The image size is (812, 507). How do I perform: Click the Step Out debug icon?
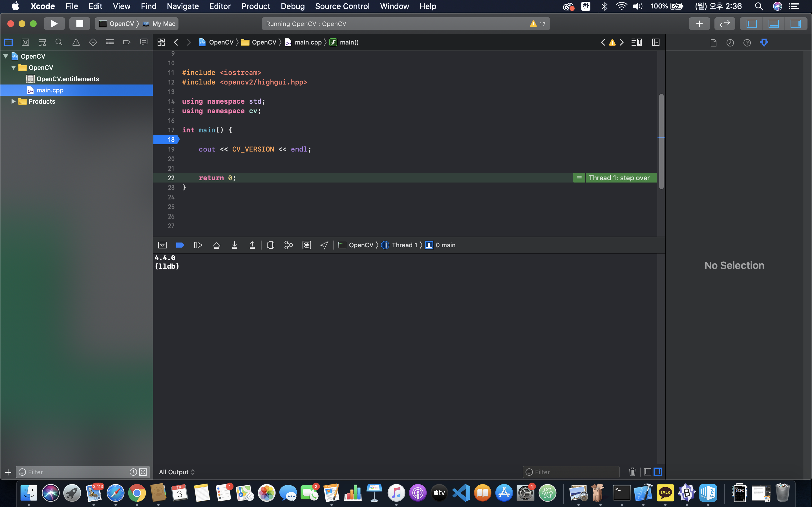(x=252, y=245)
